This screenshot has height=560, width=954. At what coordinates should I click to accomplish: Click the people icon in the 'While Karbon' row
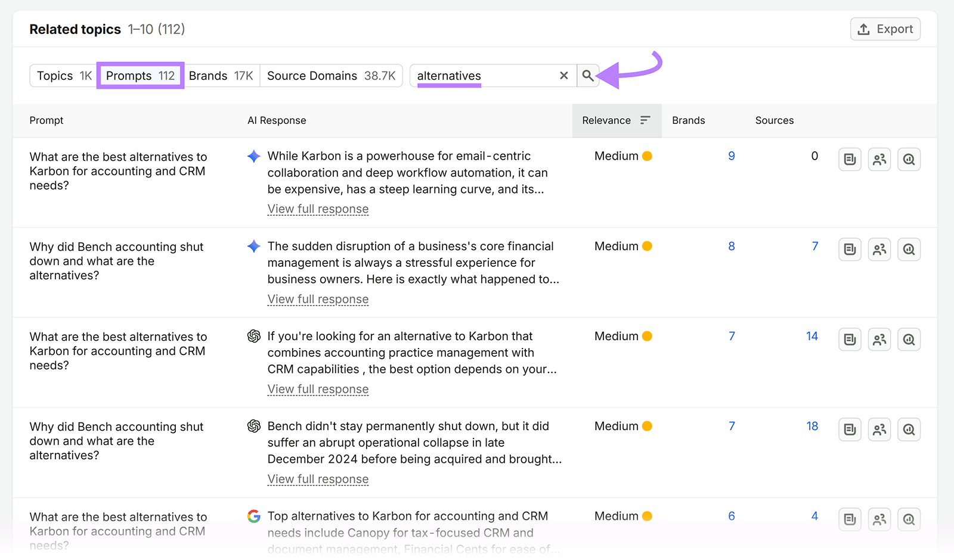(879, 160)
